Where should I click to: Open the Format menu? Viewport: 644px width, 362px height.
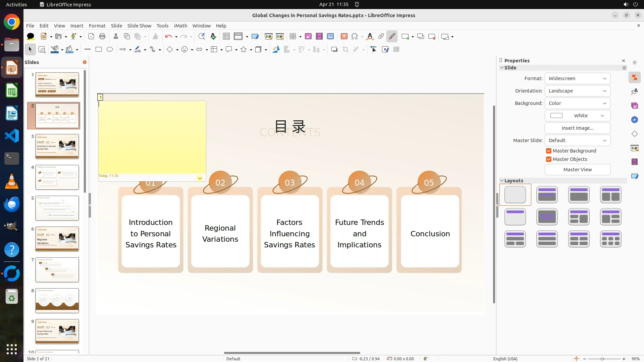97,26
